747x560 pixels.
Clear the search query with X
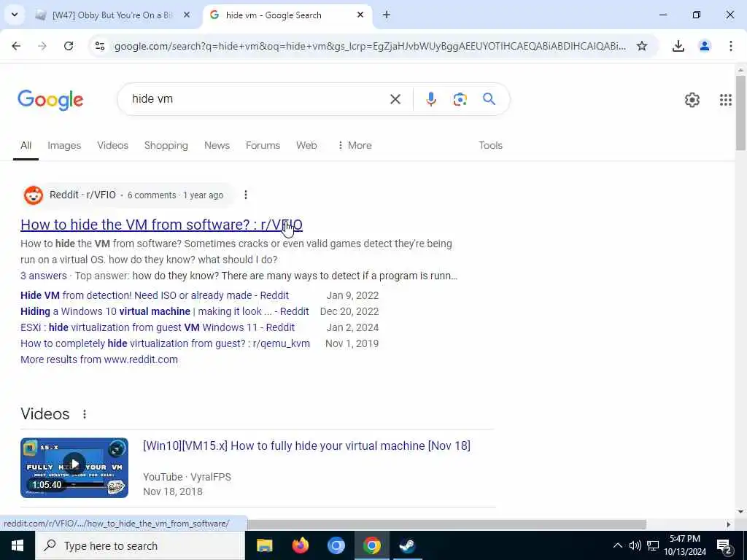[x=395, y=99]
